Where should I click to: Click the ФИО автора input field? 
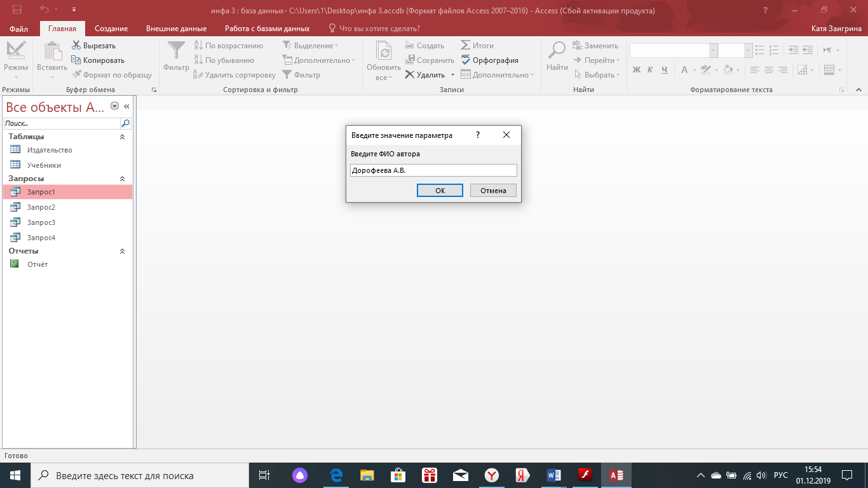pyautogui.click(x=433, y=170)
